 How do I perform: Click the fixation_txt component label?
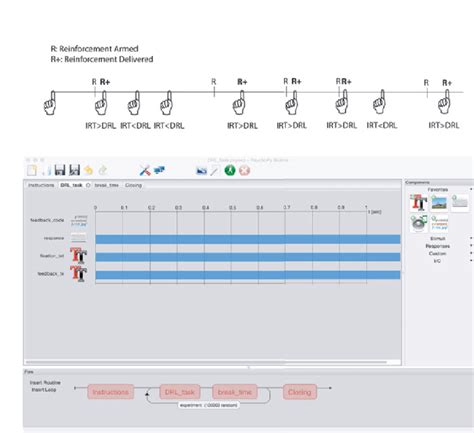click(x=52, y=256)
